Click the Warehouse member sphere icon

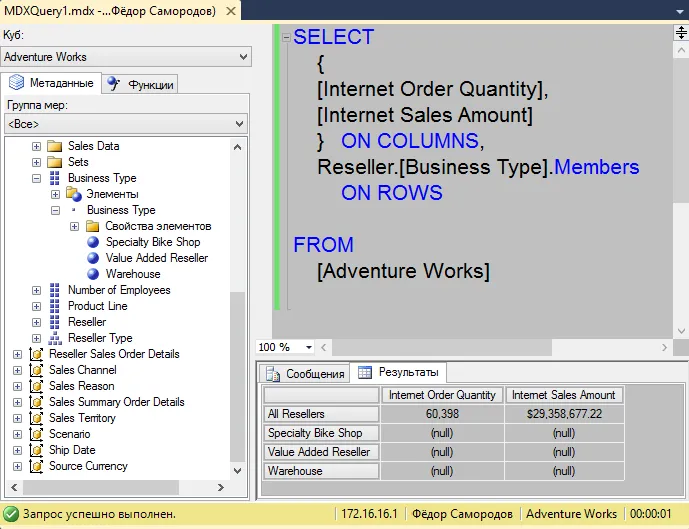click(93, 274)
